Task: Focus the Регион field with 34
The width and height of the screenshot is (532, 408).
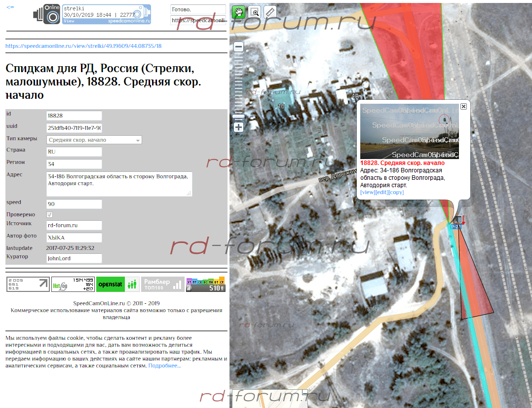Action: tap(74, 164)
